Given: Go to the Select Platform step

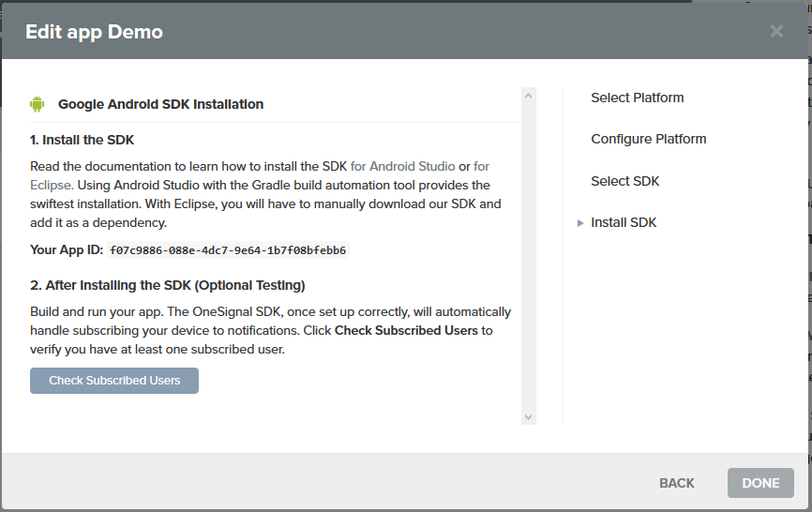Looking at the screenshot, I should (x=637, y=98).
